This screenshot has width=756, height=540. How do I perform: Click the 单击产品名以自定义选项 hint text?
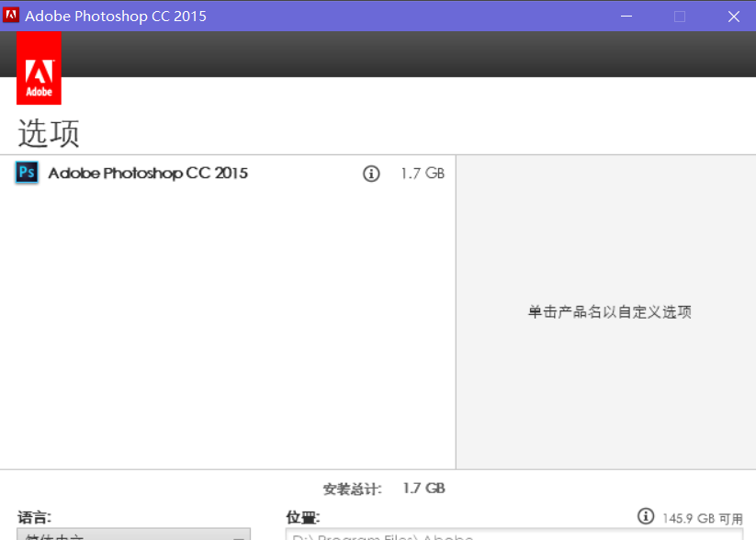coord(609,312)
